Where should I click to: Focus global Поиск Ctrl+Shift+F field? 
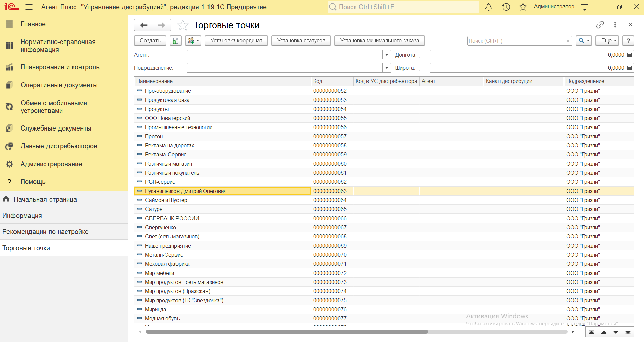click(x=403, y=7)
